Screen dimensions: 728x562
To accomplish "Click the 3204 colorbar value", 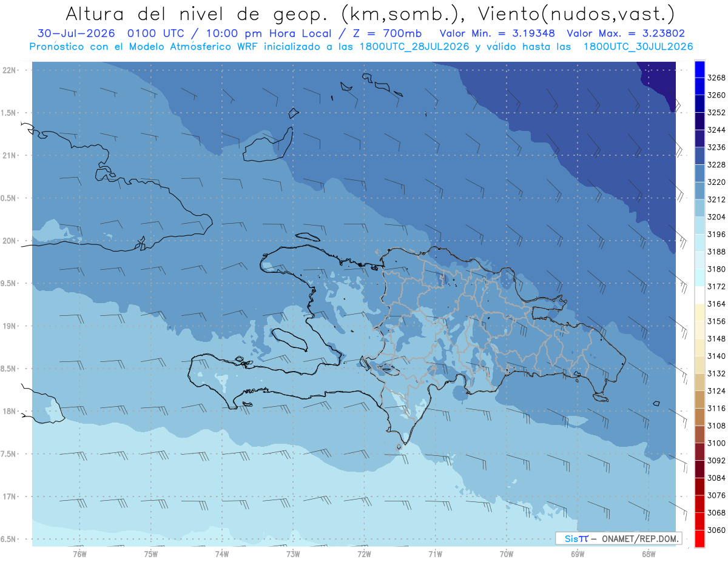I will 716,217.
